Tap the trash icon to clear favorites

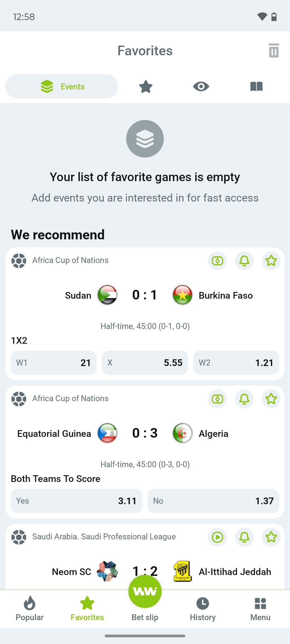click(x=274, y=51)
